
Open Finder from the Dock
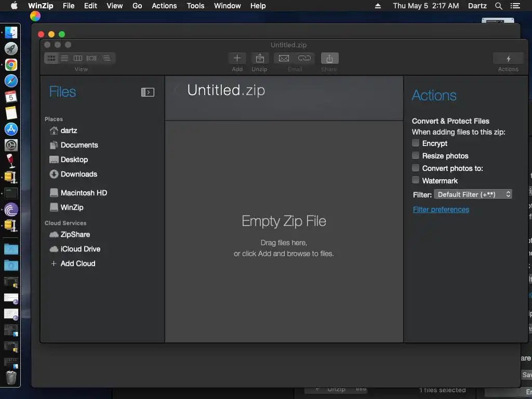coord(11,33)
